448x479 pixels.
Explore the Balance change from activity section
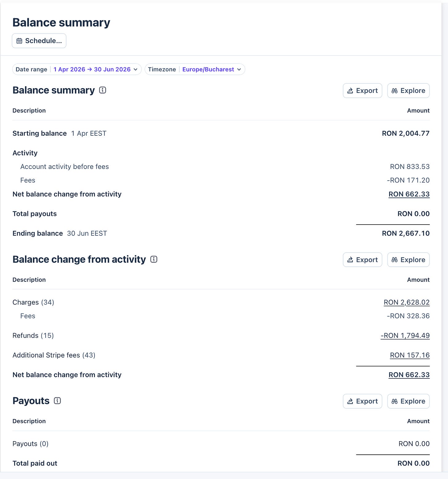[x=408, y=260]
